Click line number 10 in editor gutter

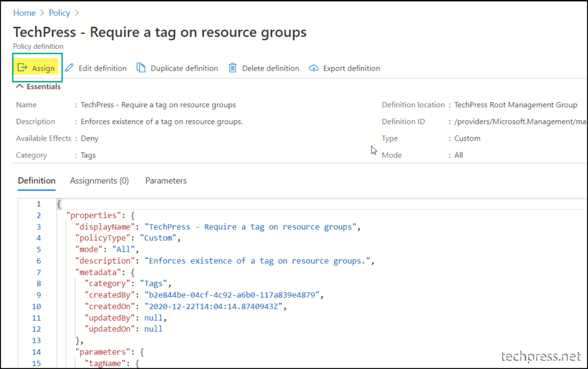(x=36, y=306)
